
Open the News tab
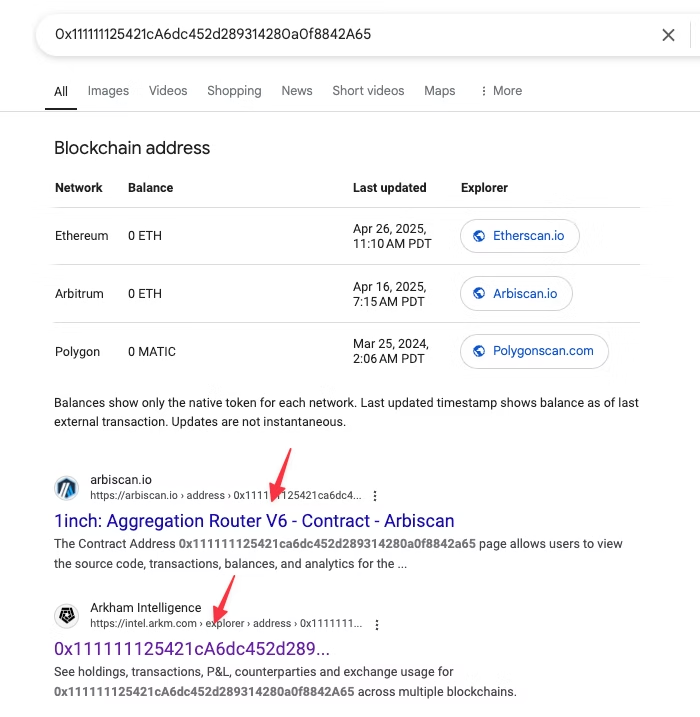[297, 91]
